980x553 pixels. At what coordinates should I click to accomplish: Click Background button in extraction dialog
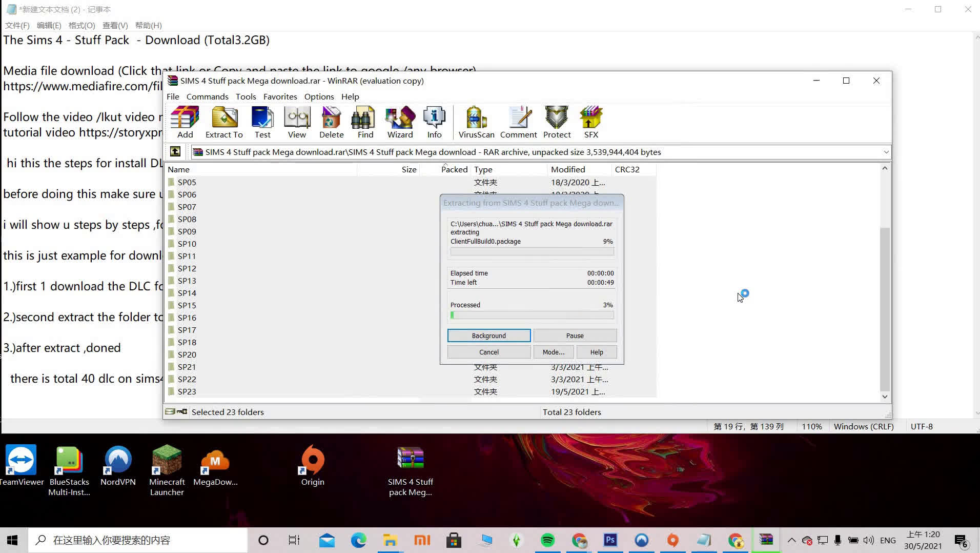pyautogui.click(x=488, y=335)
